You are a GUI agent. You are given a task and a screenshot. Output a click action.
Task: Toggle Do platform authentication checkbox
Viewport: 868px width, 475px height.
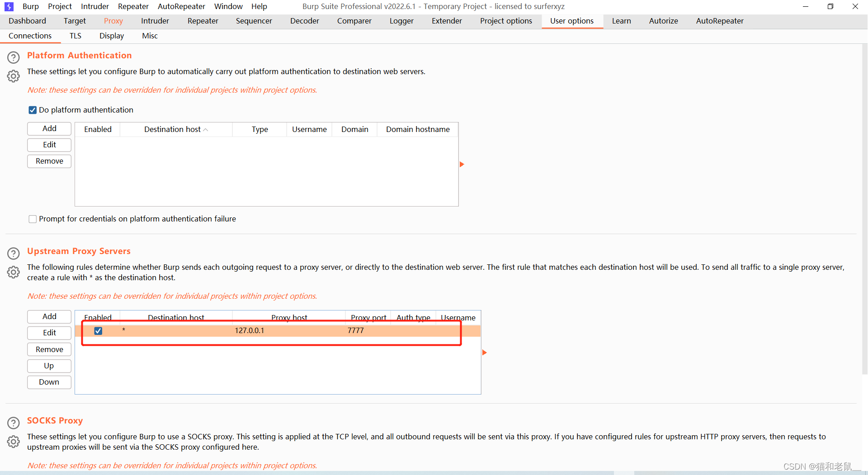click(x=33, y=110)
